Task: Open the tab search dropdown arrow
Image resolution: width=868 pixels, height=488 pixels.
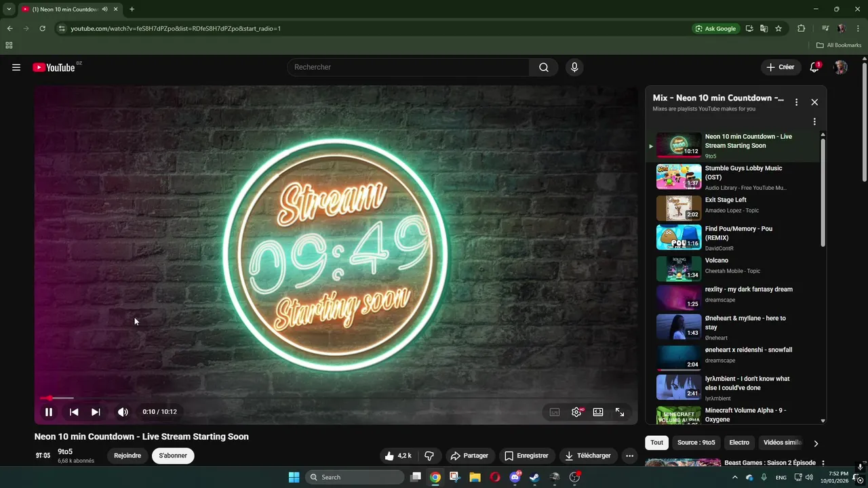Action: (x=9, y=9)
